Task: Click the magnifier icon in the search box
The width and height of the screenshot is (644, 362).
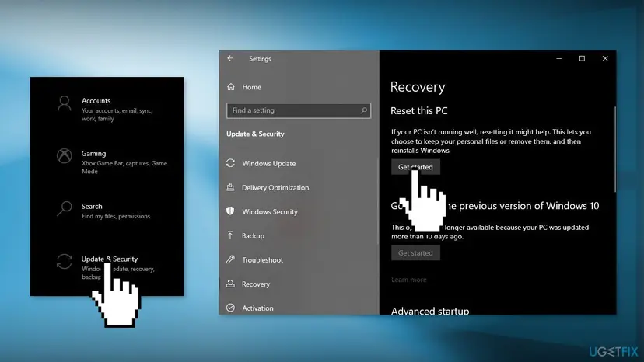Action: click(363, 110)
